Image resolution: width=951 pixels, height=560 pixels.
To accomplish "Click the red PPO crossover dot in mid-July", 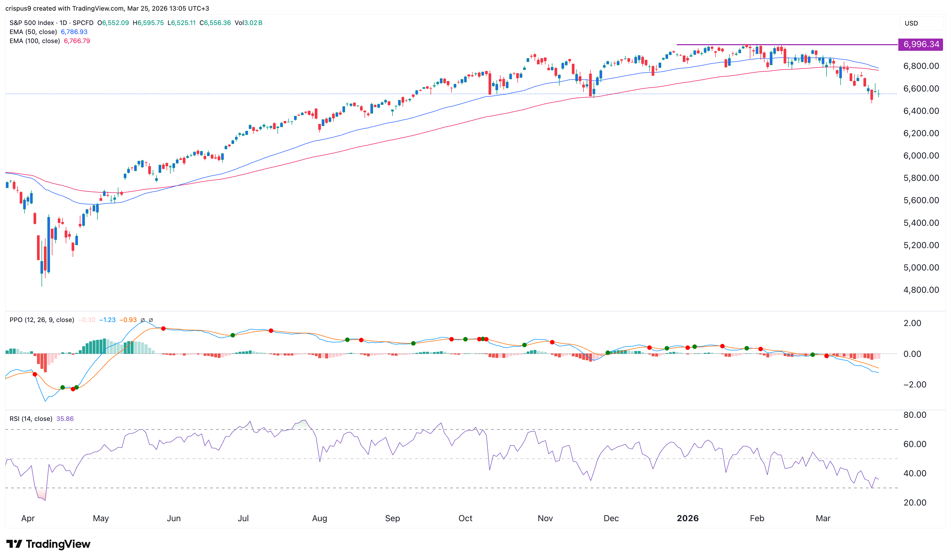I will (x=271, y=331).
